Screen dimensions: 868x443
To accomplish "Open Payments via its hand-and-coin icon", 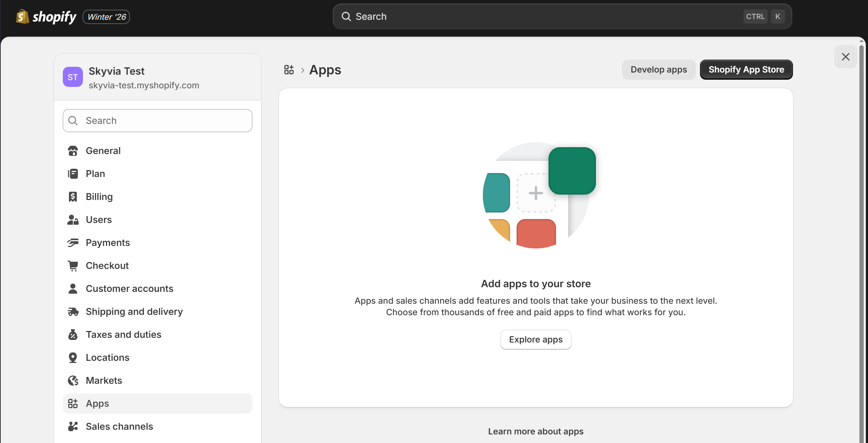I will tap(73, 243).
